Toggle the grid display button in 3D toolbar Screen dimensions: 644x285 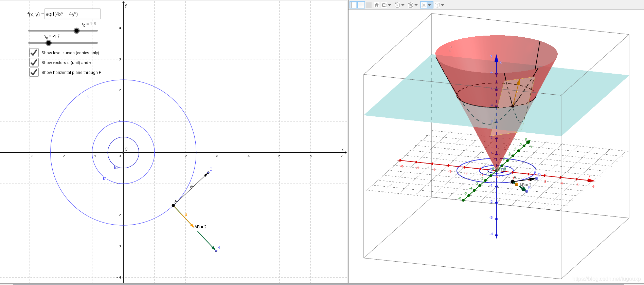point(361,5)
